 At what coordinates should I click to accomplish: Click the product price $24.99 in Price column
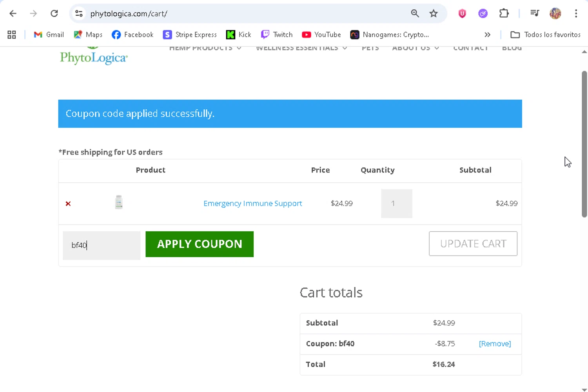click(341, 203)
